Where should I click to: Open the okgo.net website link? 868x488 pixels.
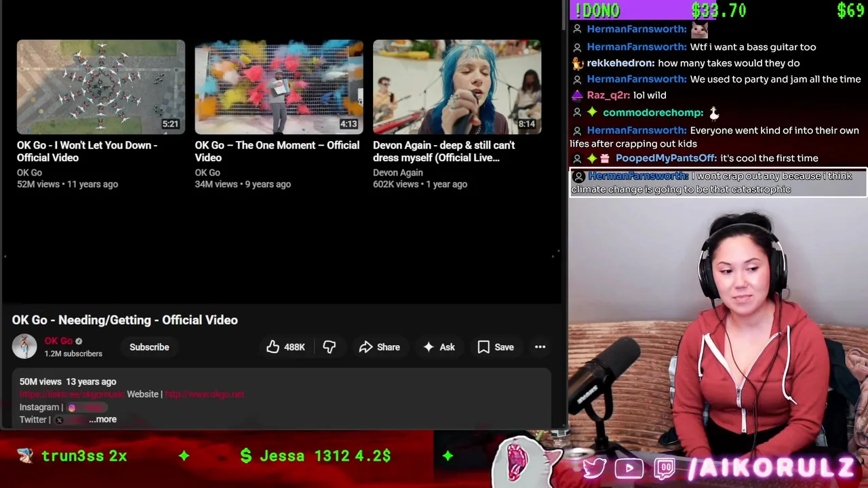point(204,394)
